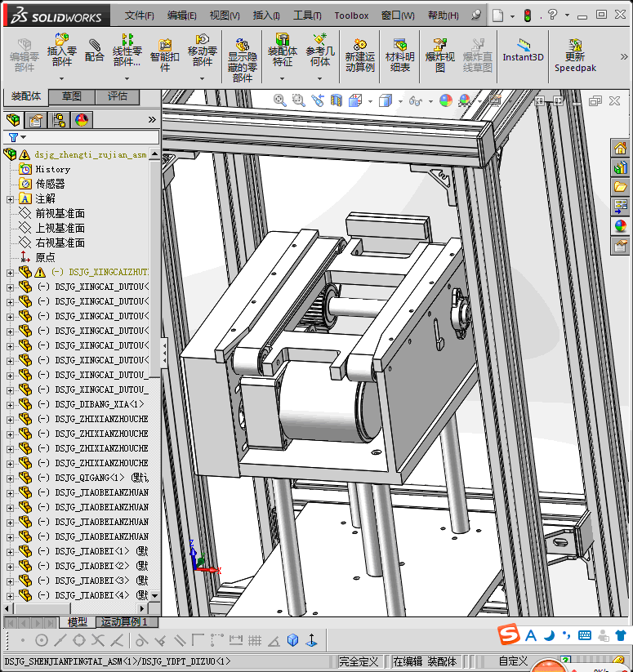Switch to the 运动算例1 bottom tab
The image size is (633, 672).
pyautogui.click(x=123, y=622)
